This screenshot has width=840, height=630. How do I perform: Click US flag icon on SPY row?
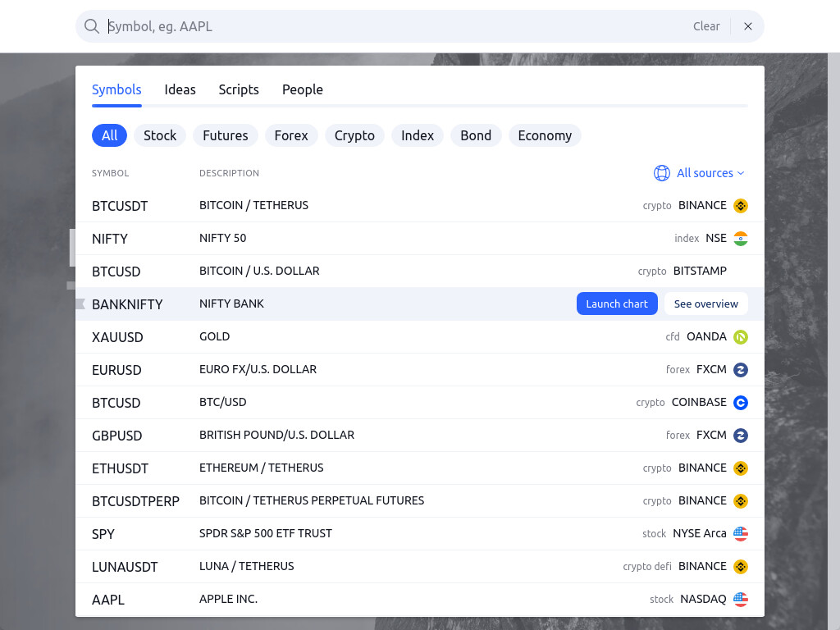pyautogui.click(x=741, y=533)
